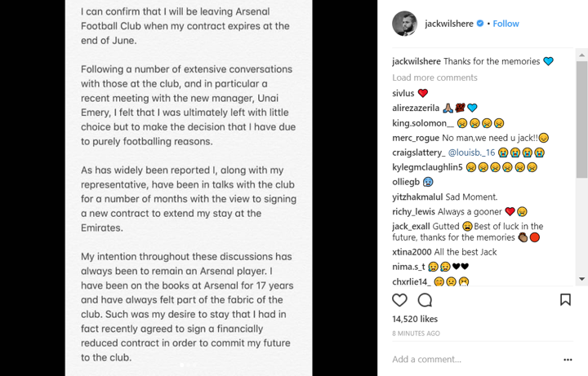This screenshot has height=376, width=588.
Task: Click the verified badge next to jackwilshere
Action: pos(480,24)
